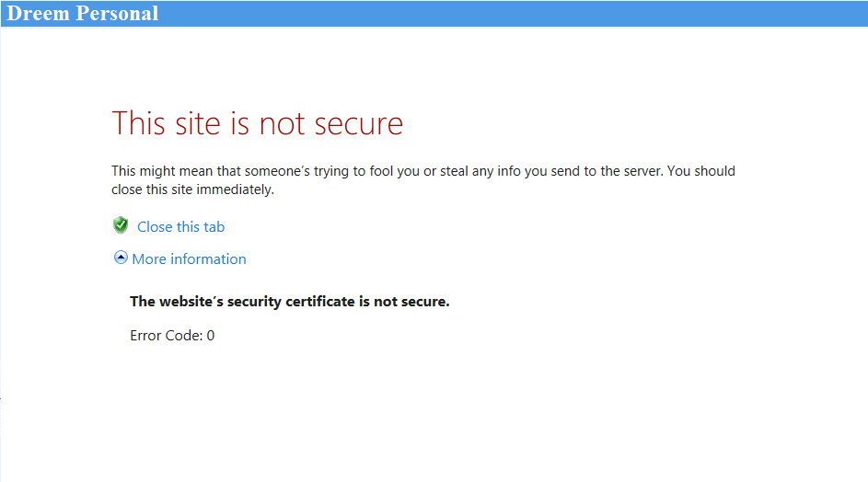Select the More information link text
Image resolution: width=868 pixels, height=482 pixels.
point(189,259)
